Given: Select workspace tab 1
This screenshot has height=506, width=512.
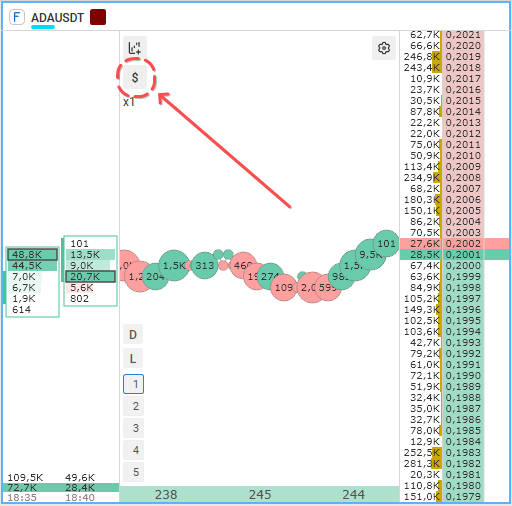Looking at the screenshot, I should click(133, 384).
